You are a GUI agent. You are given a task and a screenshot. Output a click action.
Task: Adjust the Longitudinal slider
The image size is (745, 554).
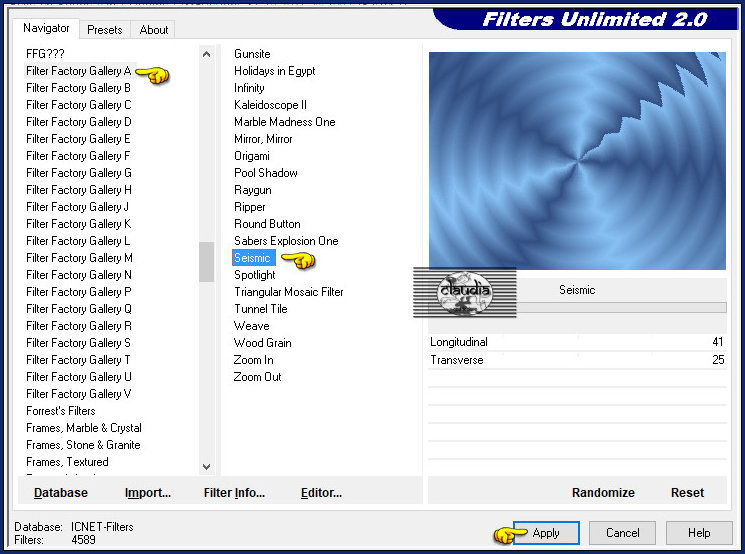[x=577, y=342]
